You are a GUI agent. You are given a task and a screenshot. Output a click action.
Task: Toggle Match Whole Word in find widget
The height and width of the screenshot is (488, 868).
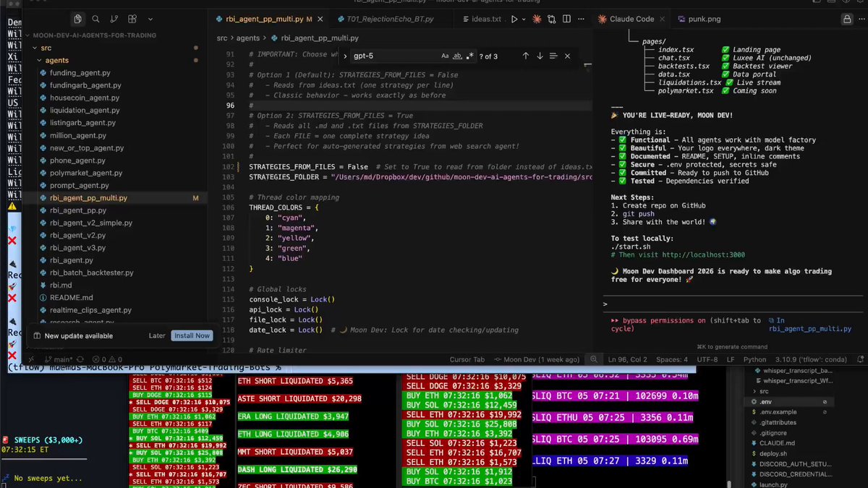tap(458, 56)
